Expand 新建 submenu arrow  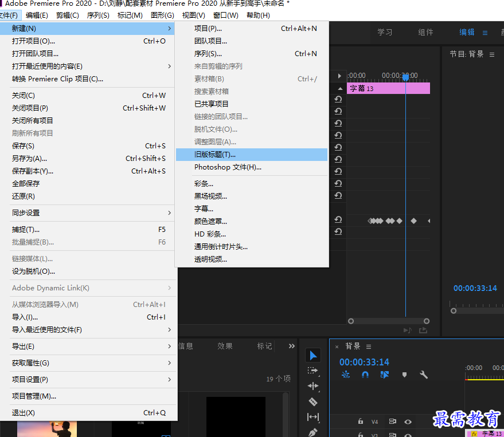[169, 29]
